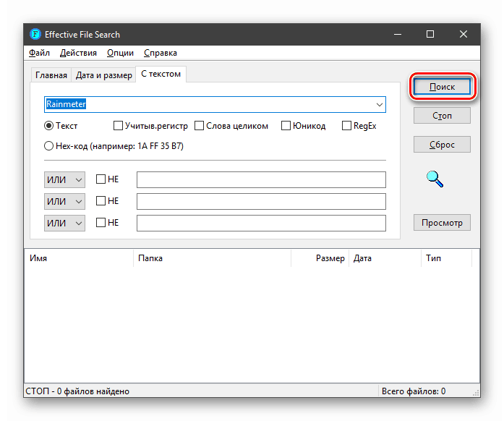Open the Справка menu
This screenshot has width=504, height=421.
tap(160, 53)
